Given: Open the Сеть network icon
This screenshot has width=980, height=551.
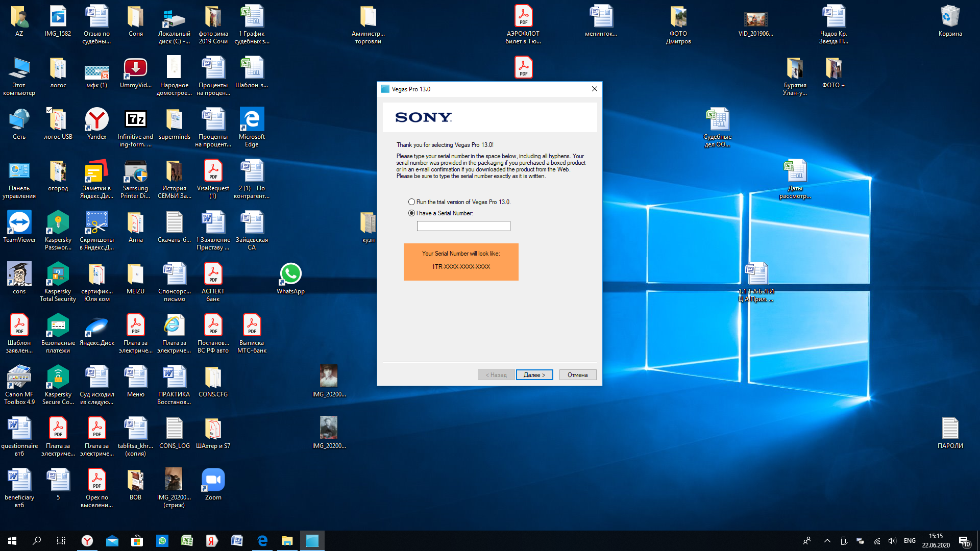Looking at the screenshot, I should (19, 124).
